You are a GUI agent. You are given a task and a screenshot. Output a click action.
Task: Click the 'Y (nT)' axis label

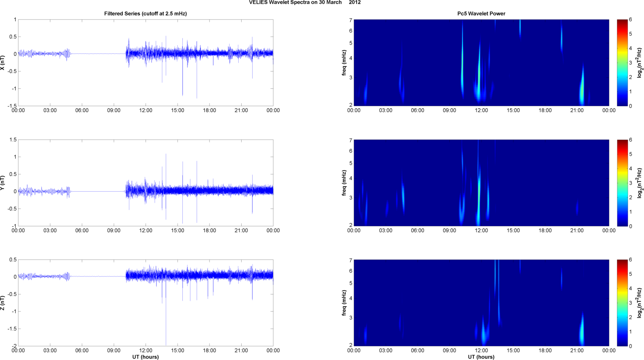click(3, 183)
